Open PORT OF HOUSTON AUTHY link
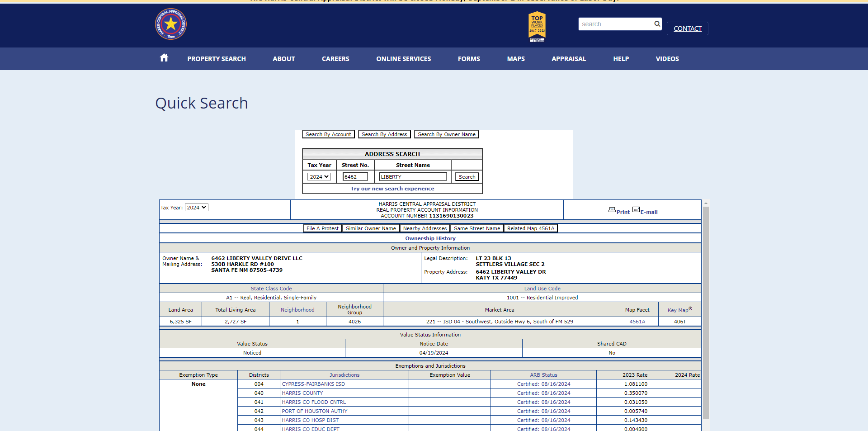The height and width of the screenshot is (431, 868). tap(315, 411)
